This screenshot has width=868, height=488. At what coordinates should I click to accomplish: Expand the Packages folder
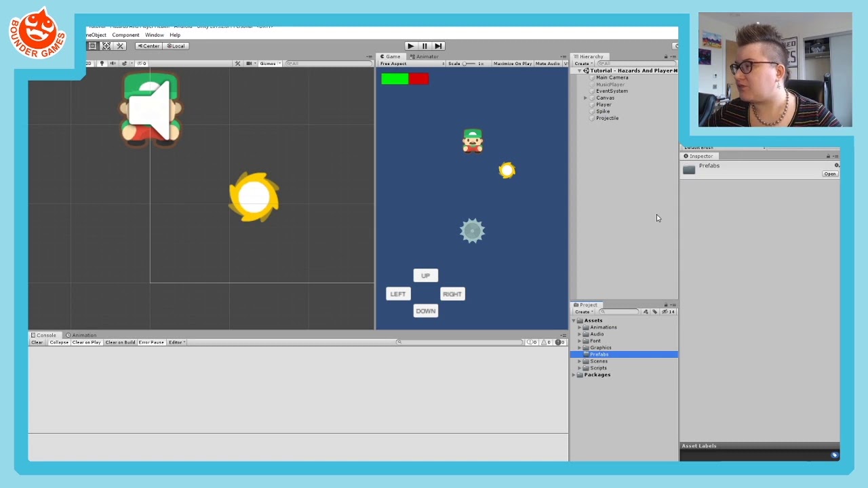click(x=574, y=375)
